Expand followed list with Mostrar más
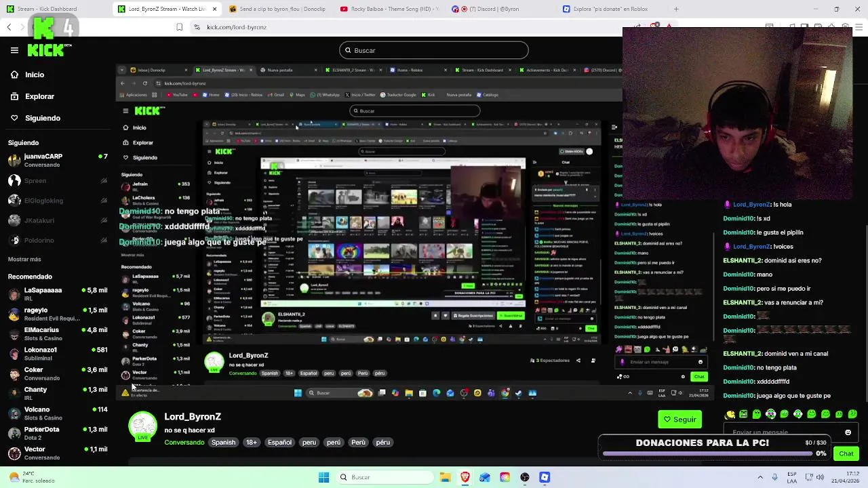The height and width of the screenshot is (488, 868). click(24, 259)
